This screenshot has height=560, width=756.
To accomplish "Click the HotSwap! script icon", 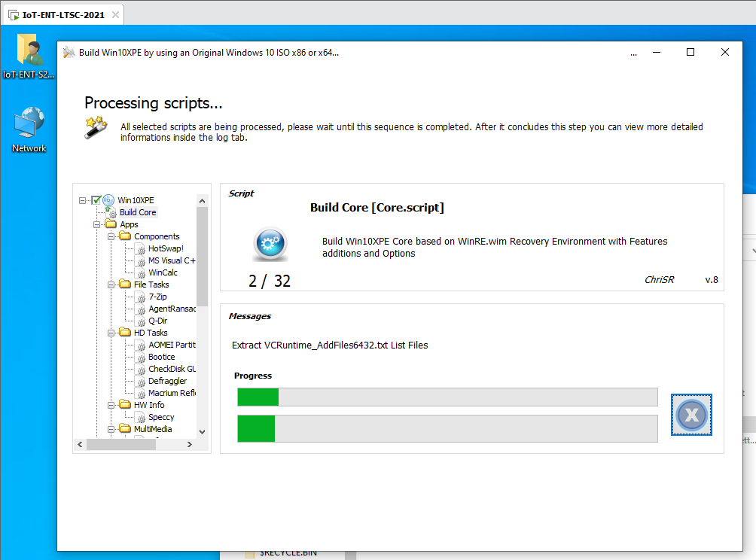I will click(140, 248).
